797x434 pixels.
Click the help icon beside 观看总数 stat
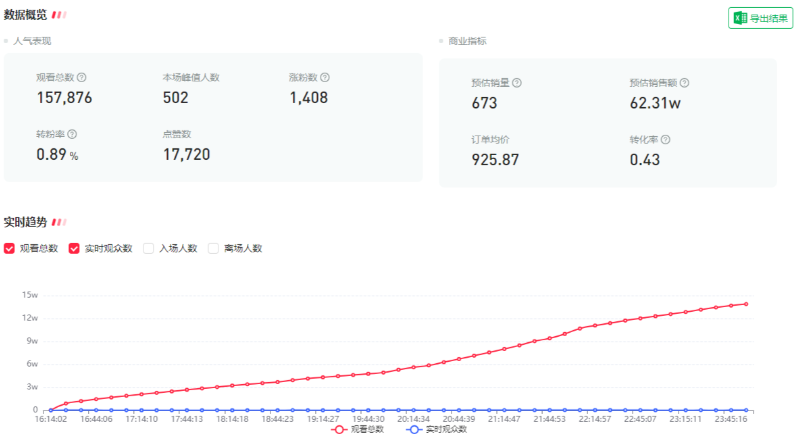[x=82, y=77]
